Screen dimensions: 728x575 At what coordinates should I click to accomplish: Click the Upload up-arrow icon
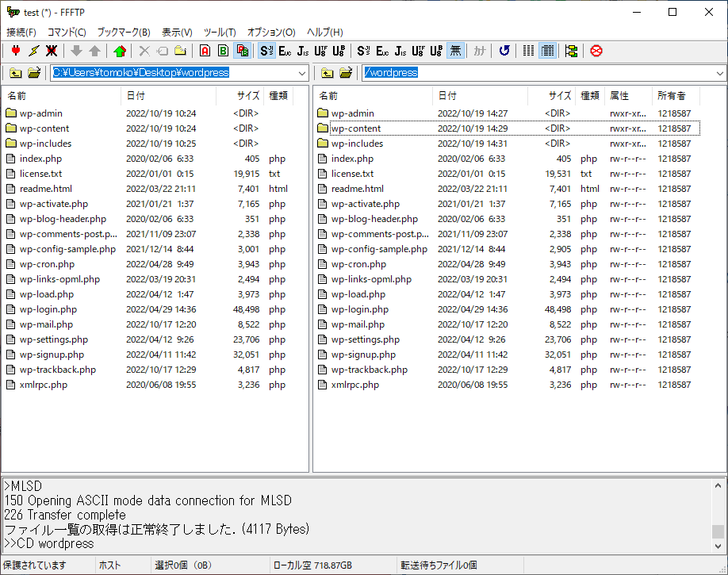(x=94, y=51)
